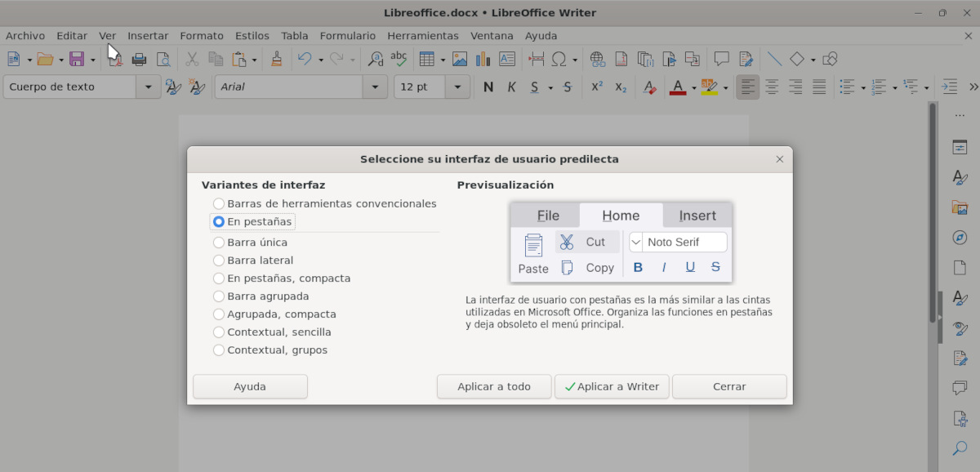Insert a footnote icon

coord(621,59)
